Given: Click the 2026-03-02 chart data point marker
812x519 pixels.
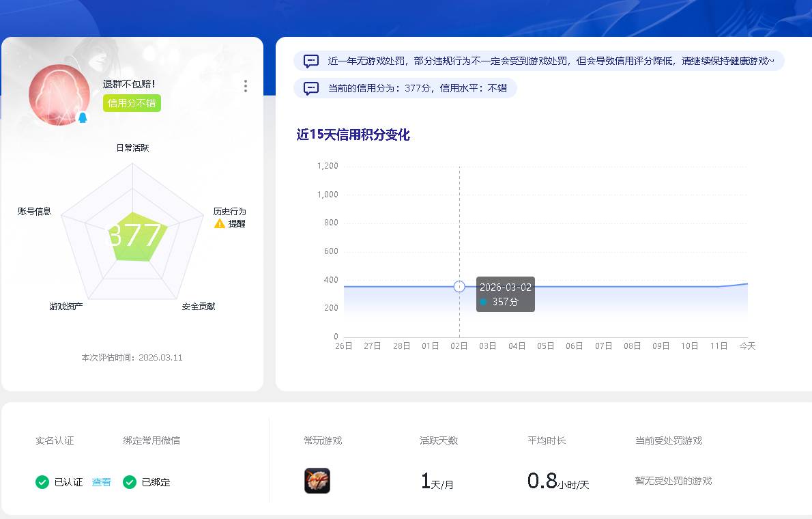Looking at the screenshot, I should (459, 286).
